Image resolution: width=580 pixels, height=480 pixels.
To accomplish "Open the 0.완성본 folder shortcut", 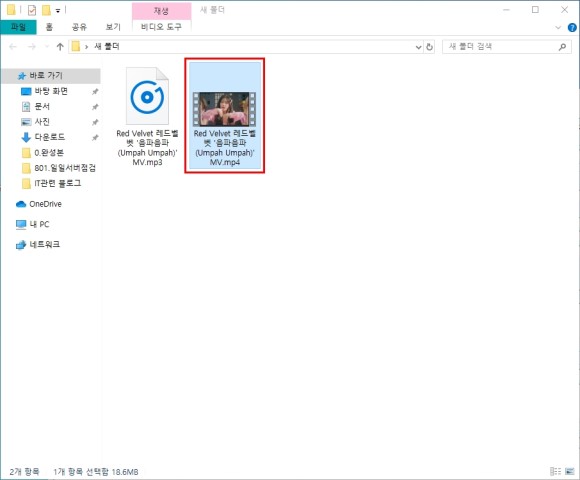I will 49,153.
